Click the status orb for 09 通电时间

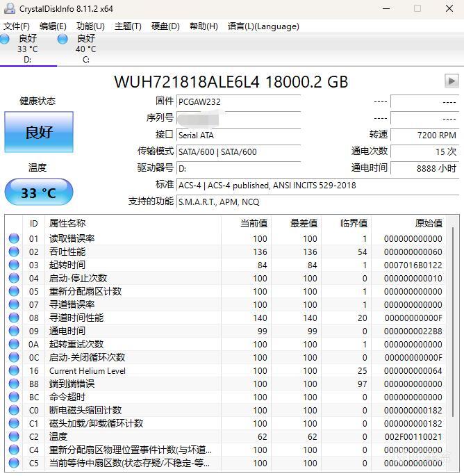point(14,331)
